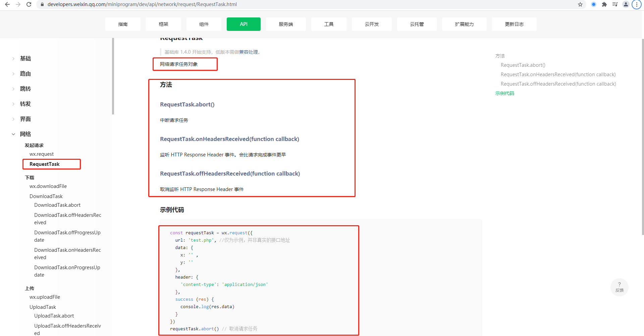Expand the 跳转 sidebar section chevron
This screenshot has height=336, width=644.
coord(13,89)
